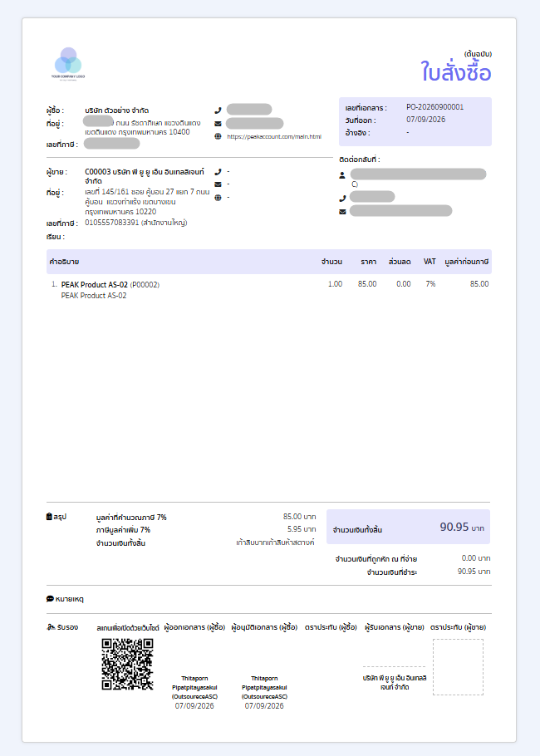Viewport: 540px width, 756px height.
Task: Click the (ต้นฉบับ) original label
Action: 478,53
